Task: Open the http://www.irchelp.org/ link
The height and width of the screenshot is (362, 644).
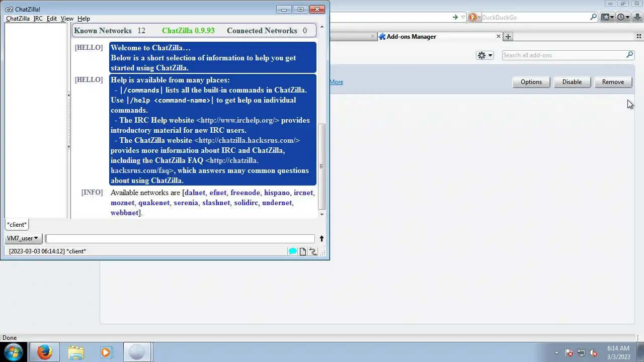Action: pyautogui.click(x=237, y=120)
